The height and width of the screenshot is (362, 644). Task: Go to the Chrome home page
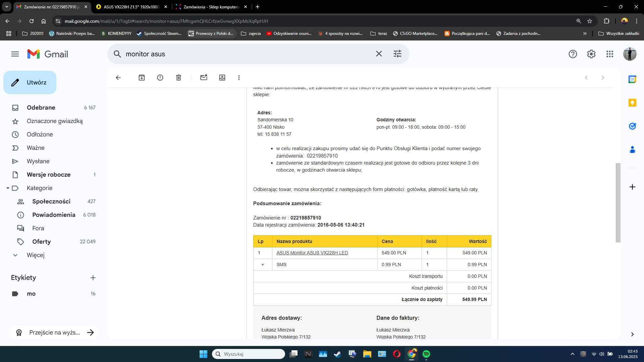[x=44, y=21]
